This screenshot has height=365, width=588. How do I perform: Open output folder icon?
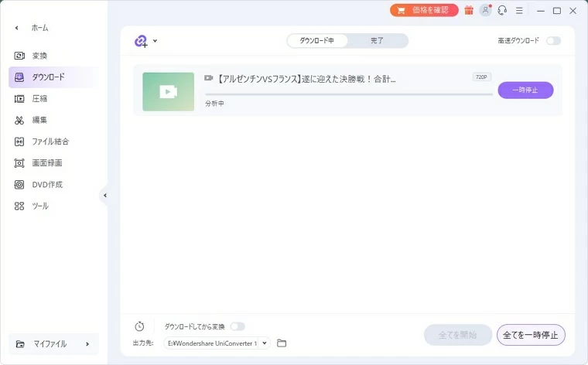[282, 343]
